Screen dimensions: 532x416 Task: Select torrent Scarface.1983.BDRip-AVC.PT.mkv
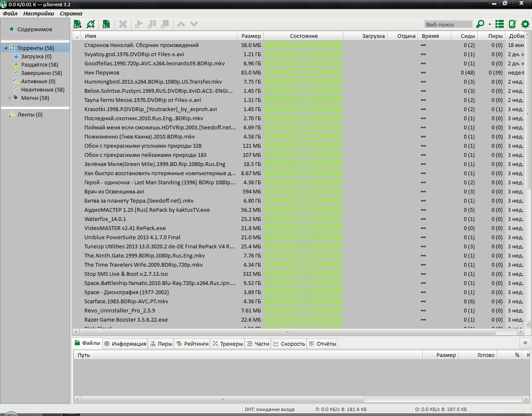[299, 301]
